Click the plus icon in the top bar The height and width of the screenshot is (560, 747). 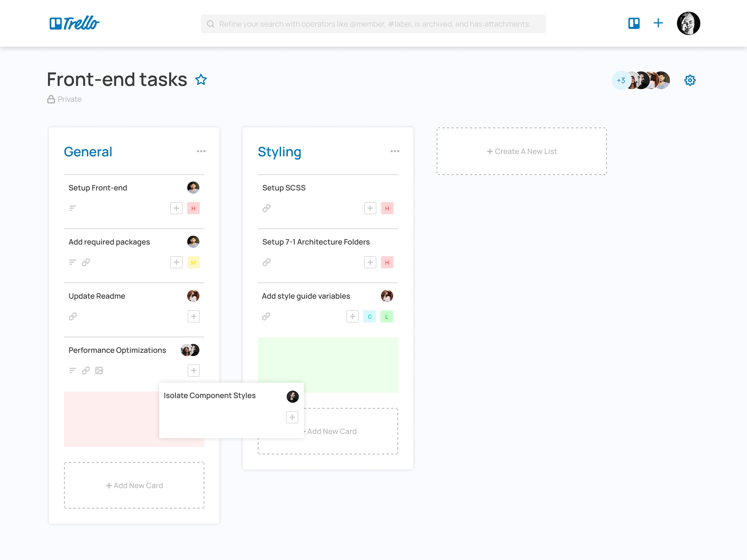click(658, 23)
